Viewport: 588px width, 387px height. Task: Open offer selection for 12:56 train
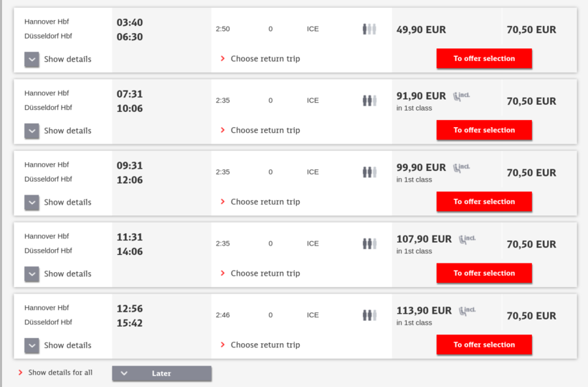point(484,345)
